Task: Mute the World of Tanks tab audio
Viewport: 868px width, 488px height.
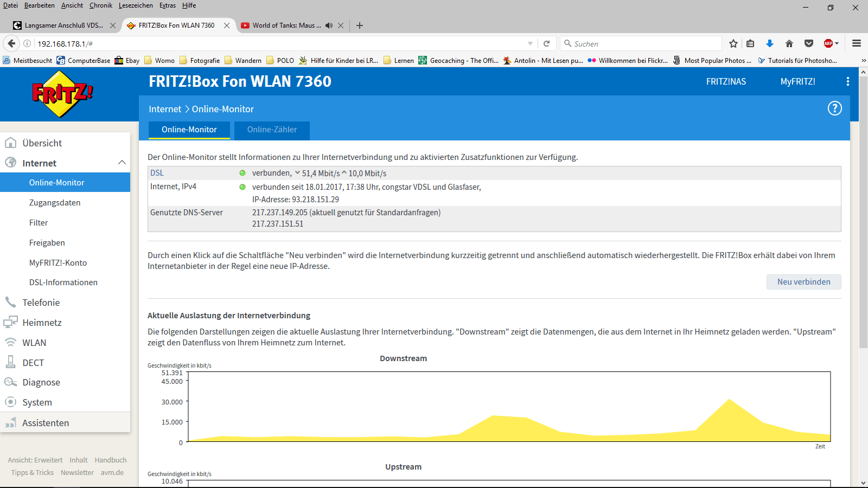Action: pos(329,25)
